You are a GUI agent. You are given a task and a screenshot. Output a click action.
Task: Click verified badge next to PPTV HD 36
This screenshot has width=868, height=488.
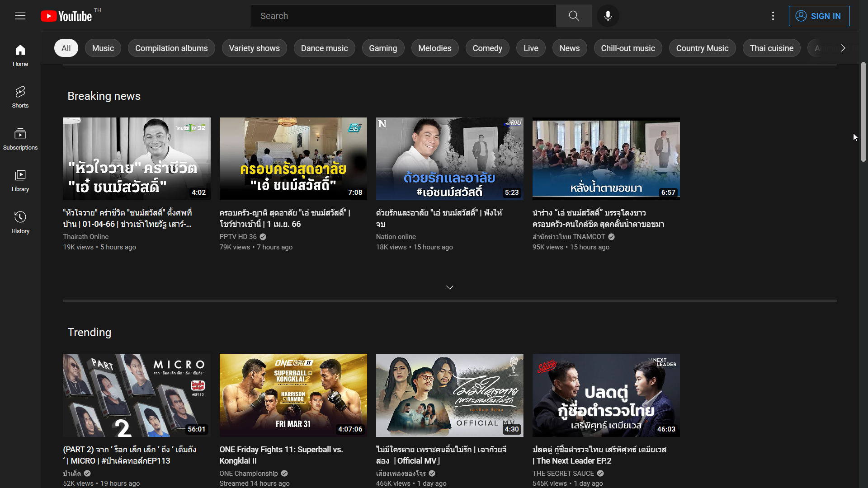point(263,237)
